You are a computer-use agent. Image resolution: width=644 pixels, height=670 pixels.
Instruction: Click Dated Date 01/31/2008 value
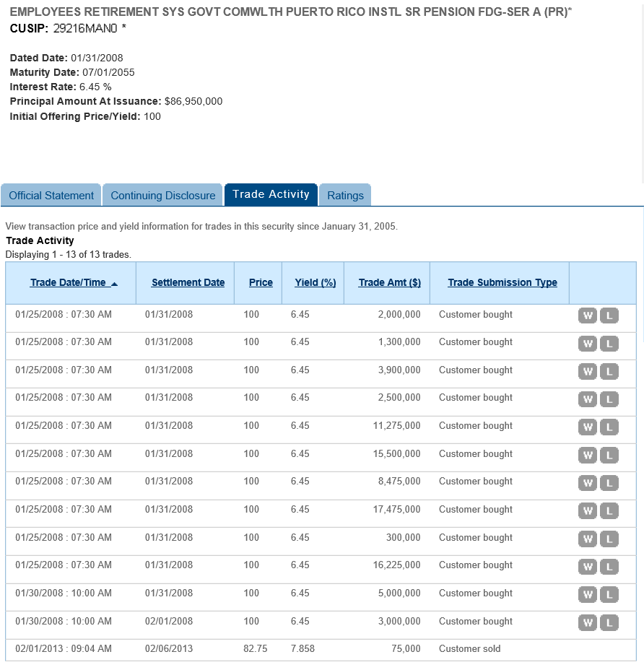(97, 58)
